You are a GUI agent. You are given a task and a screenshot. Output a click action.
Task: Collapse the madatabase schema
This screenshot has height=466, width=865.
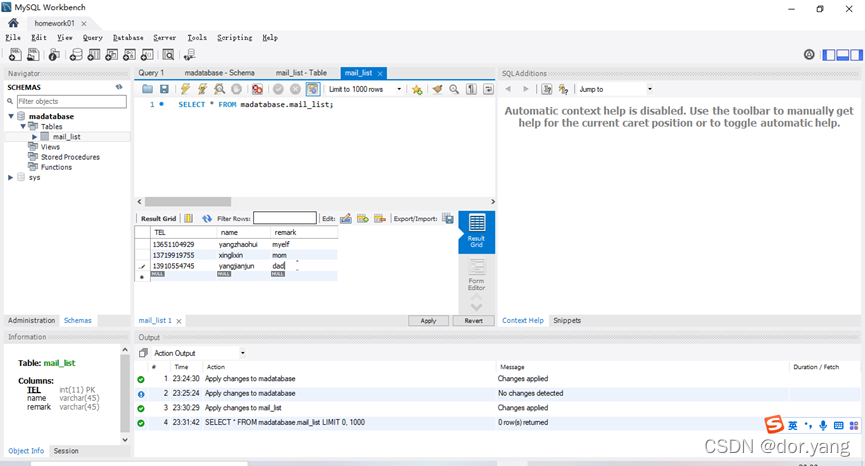tap(10, 116)
